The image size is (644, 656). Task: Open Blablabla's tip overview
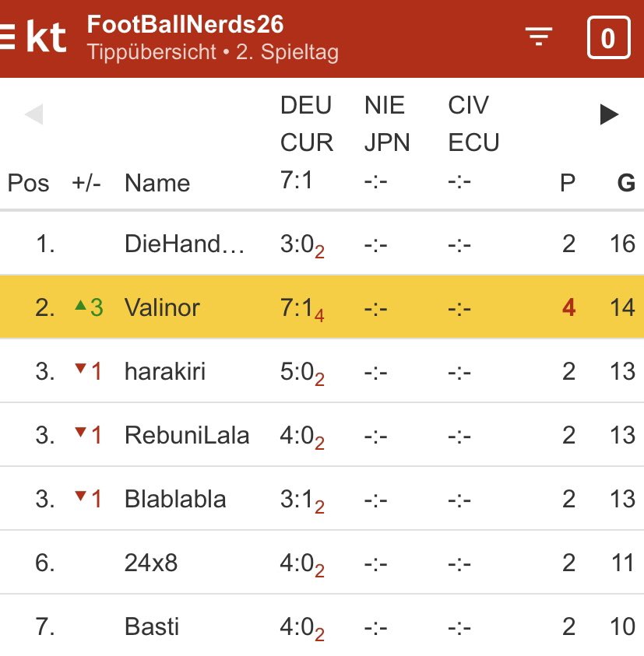pos(175,499)
